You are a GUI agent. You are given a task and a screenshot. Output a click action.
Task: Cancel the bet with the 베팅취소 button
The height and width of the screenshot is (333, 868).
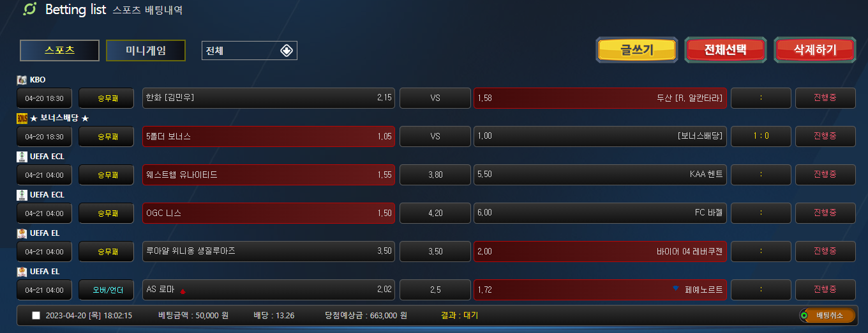click(x=827, y=315)
